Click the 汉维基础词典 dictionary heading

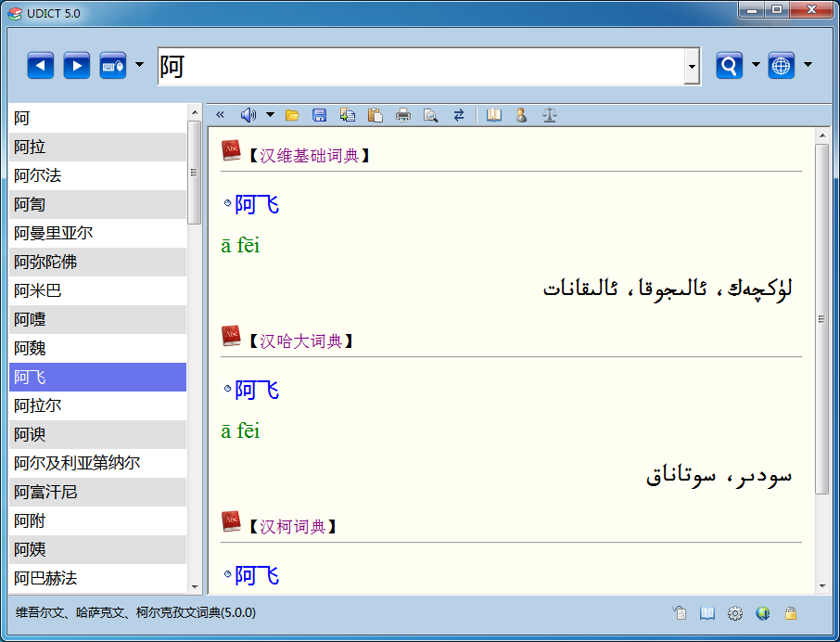tap(309, 156)
